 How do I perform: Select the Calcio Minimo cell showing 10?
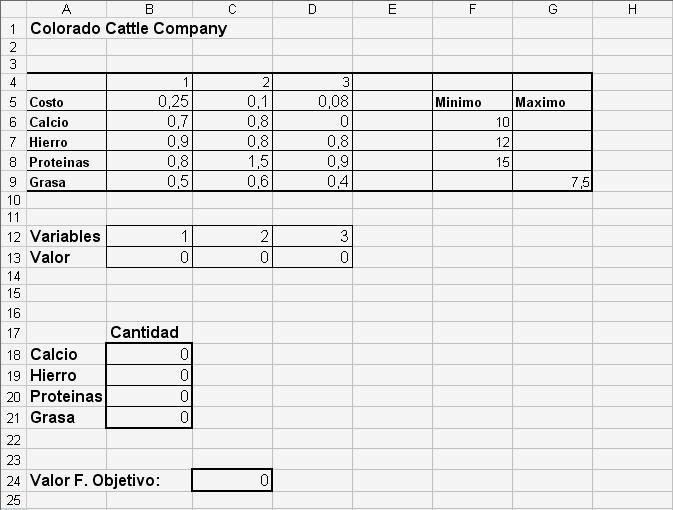472,122
